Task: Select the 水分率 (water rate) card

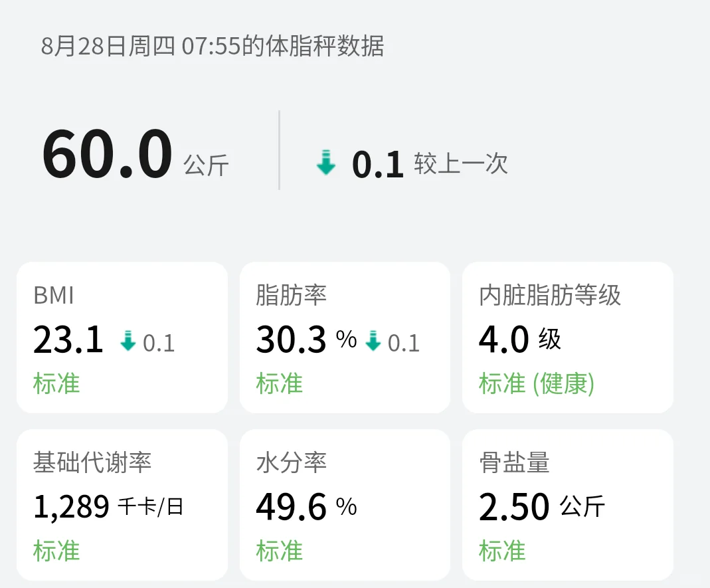Action: pyautogui.click(x=345, y=504)
